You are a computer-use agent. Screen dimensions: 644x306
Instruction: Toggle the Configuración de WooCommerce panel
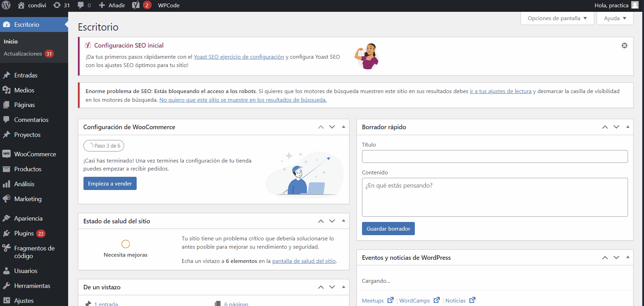[x=344, y=127]
